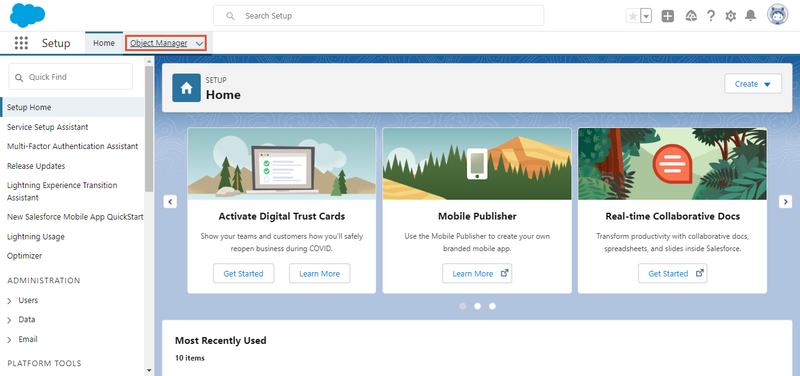Click the Mobile Publisher illustration

[477, 163]
